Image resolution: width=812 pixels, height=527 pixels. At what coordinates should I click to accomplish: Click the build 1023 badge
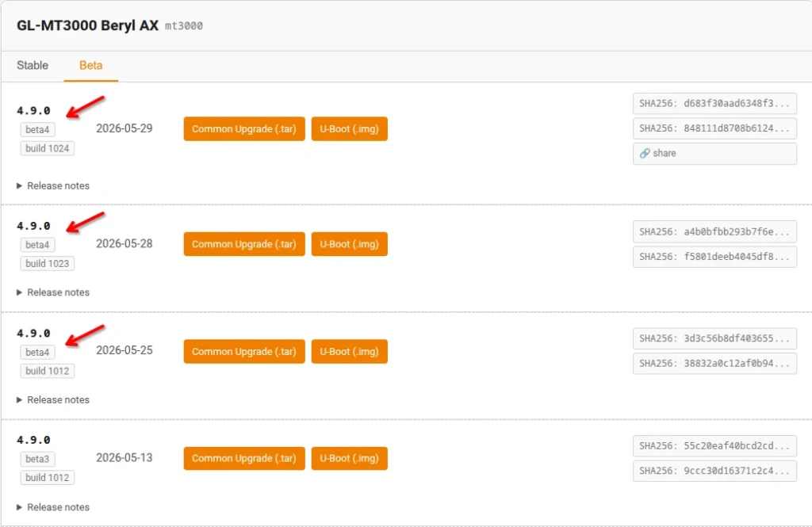tap(47, 263)
